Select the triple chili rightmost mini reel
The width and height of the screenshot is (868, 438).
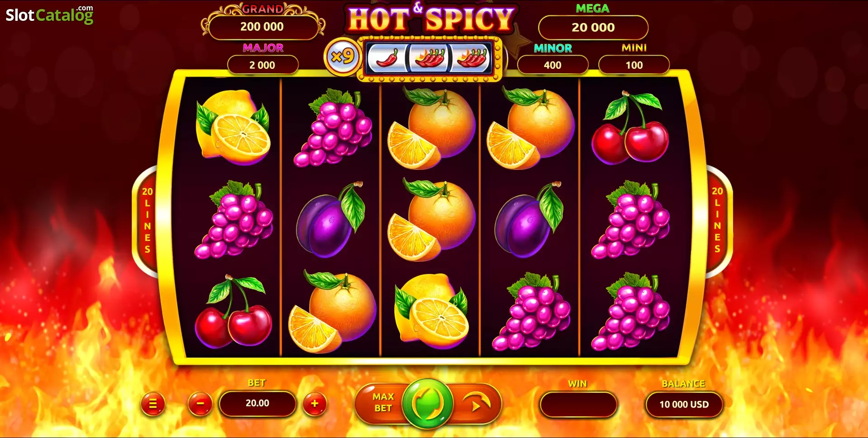pyautogui.click(x=471, y=58)
